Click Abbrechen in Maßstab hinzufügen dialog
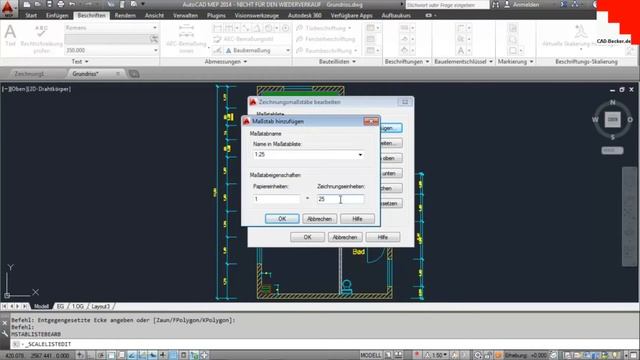The width and height of the screenshot is (640, 360). point(320,219)
